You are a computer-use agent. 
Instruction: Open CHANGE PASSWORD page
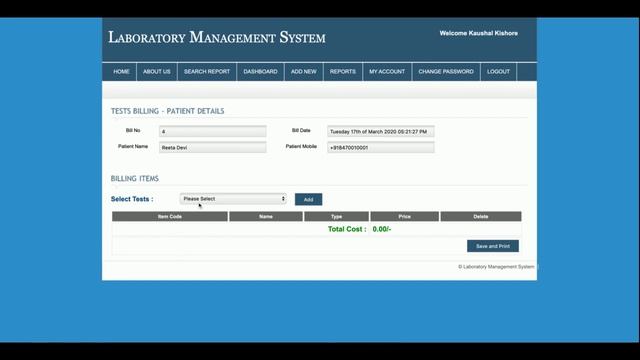(446, 71)
